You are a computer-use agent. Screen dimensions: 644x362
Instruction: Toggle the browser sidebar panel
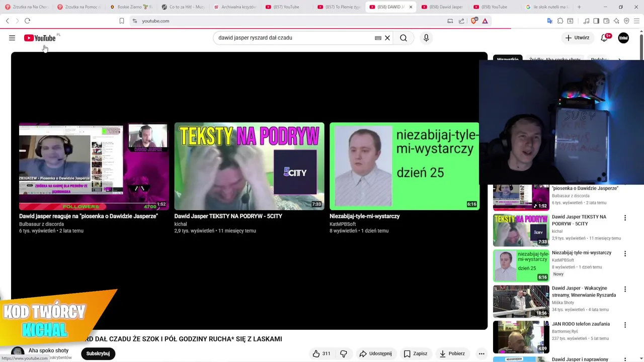pyautogui.click(x=596, y=21)
